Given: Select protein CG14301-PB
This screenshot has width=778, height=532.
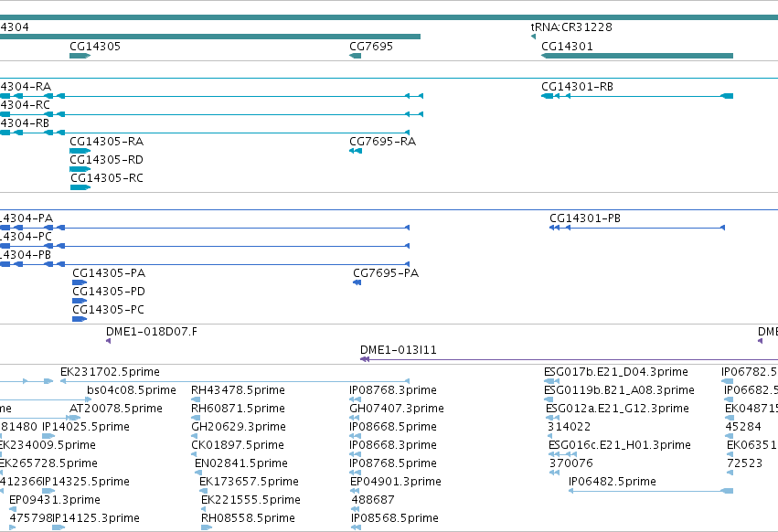Looking at the screenshot, I should pos(585,218).
